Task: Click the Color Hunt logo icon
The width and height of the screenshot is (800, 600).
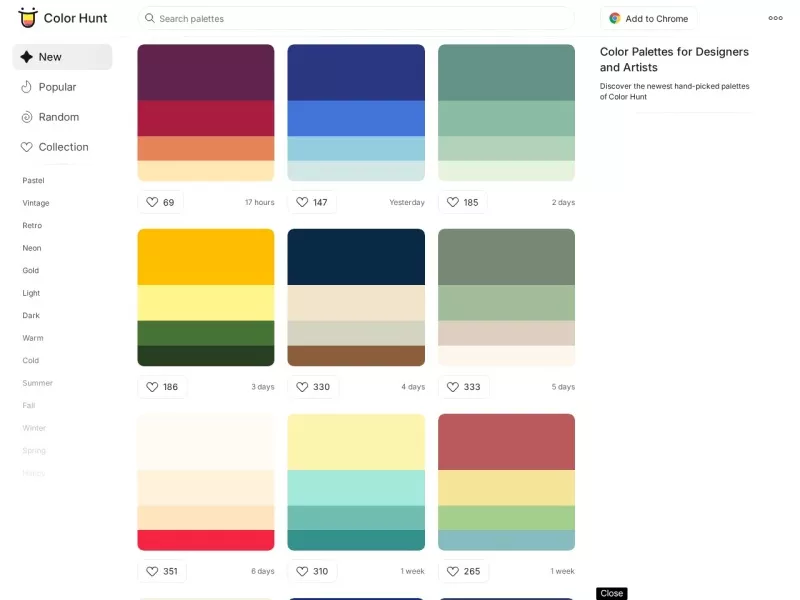Action: [28, 18]
